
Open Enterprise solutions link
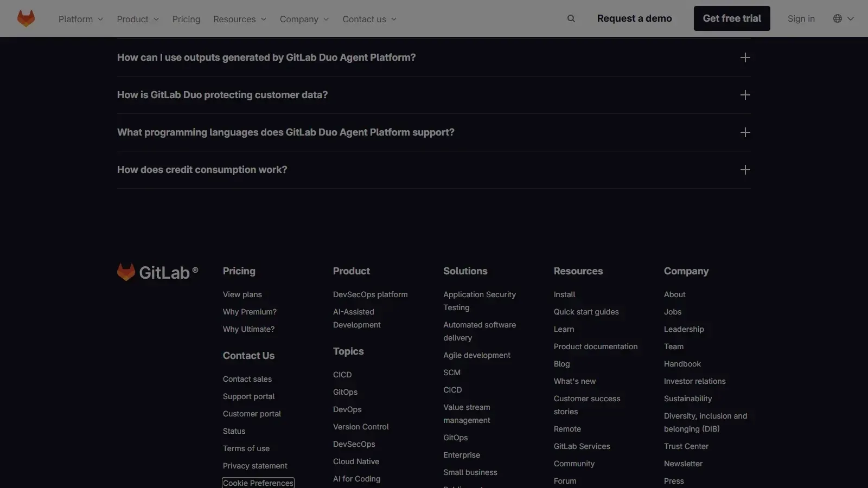pos(462,455)
